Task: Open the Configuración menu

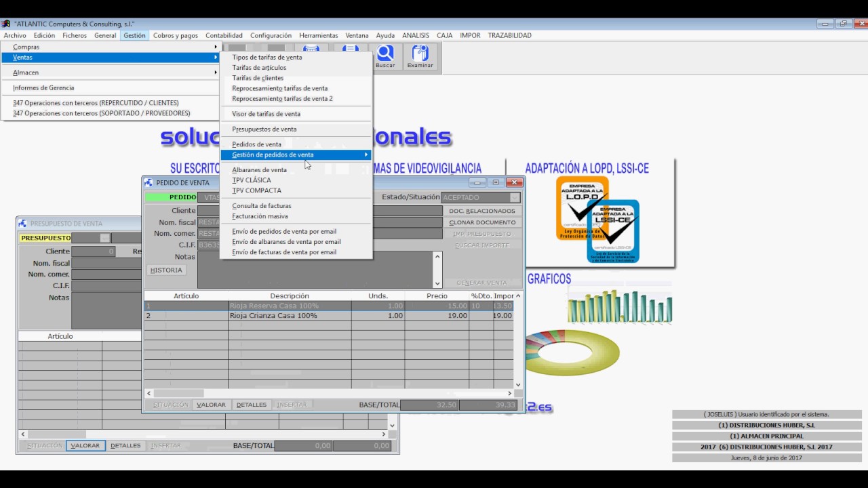Action: 271,35
